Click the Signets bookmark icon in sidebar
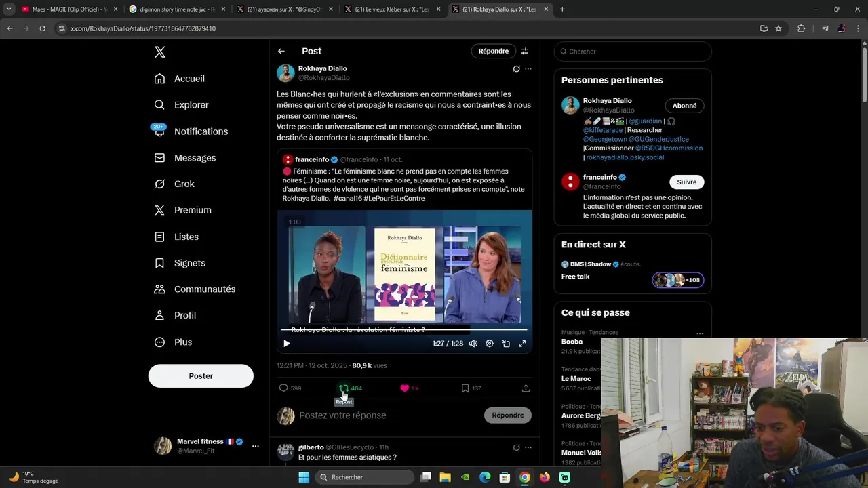This screenshot has height=488, width=868. (159, 263)
